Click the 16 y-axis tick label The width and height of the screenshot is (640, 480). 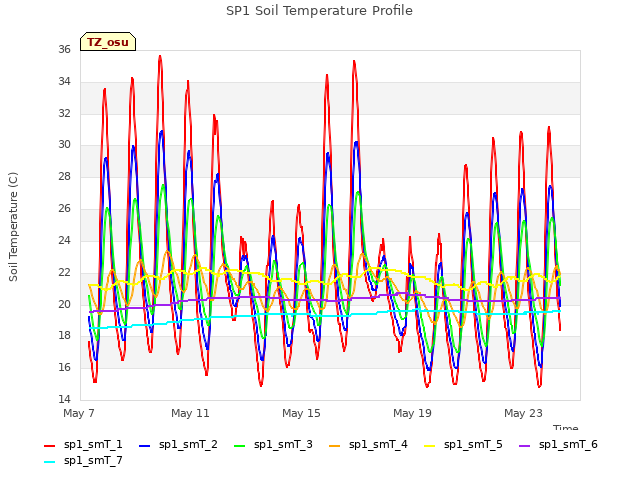[x=64, y=367]
